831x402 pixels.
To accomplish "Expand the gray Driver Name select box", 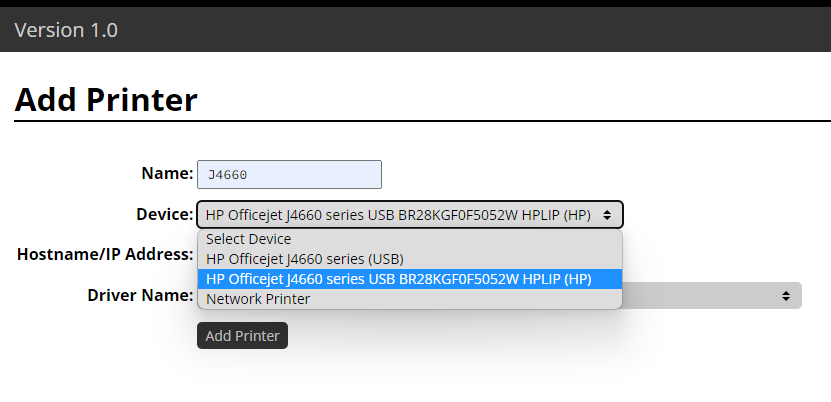I will coord(712,296).
